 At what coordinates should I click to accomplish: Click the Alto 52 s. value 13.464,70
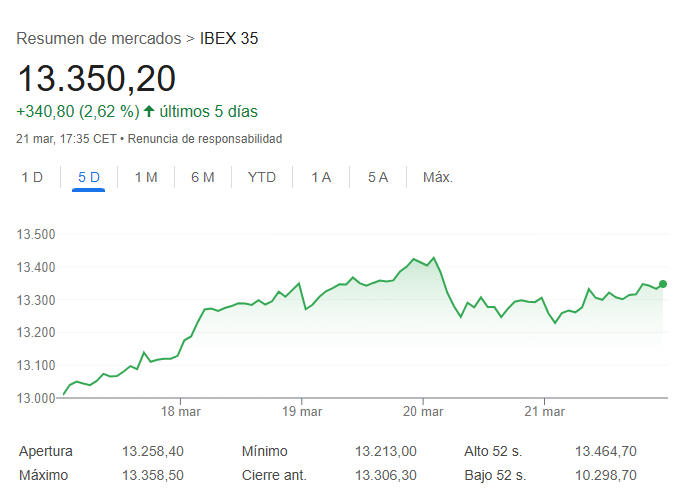coord(606,451)
